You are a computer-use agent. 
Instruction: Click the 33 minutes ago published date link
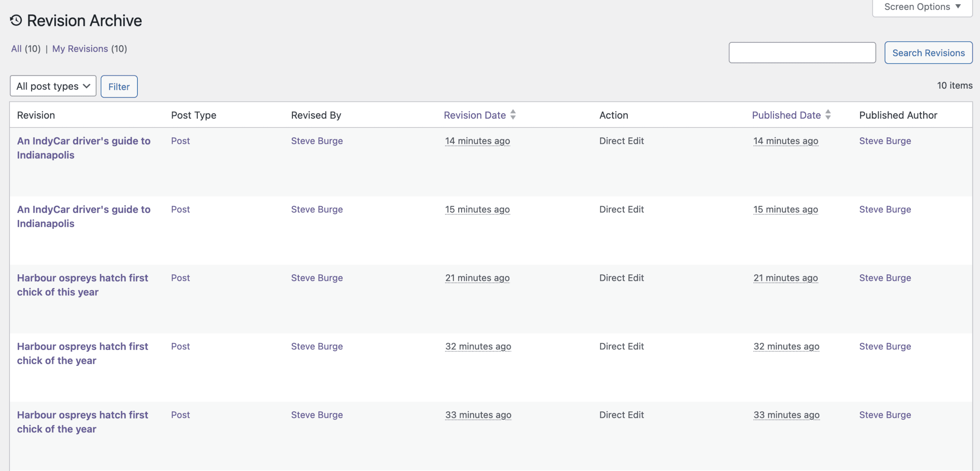click(786, 415)
